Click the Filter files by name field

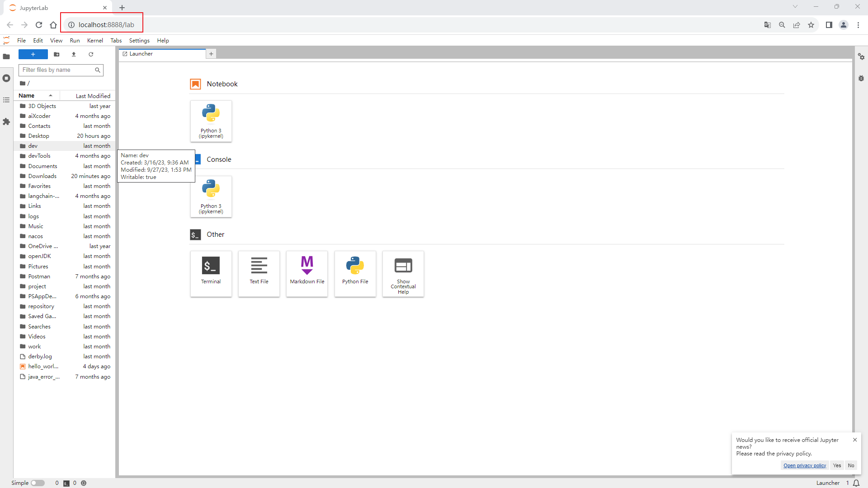coord(57,70)
